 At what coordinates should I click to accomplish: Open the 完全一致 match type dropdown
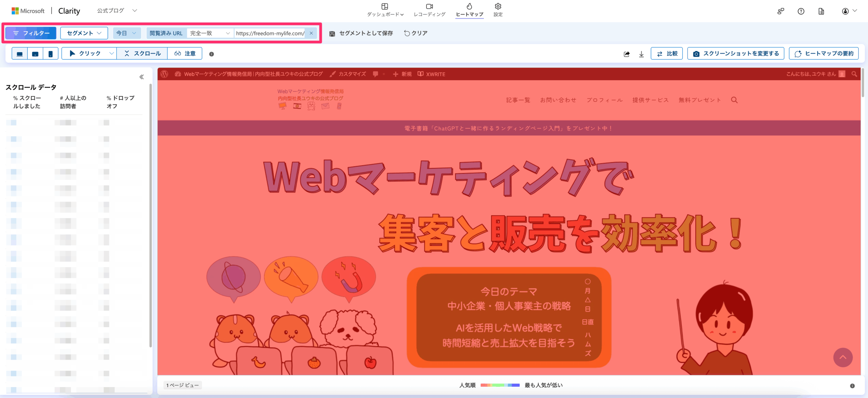(210, 33)
